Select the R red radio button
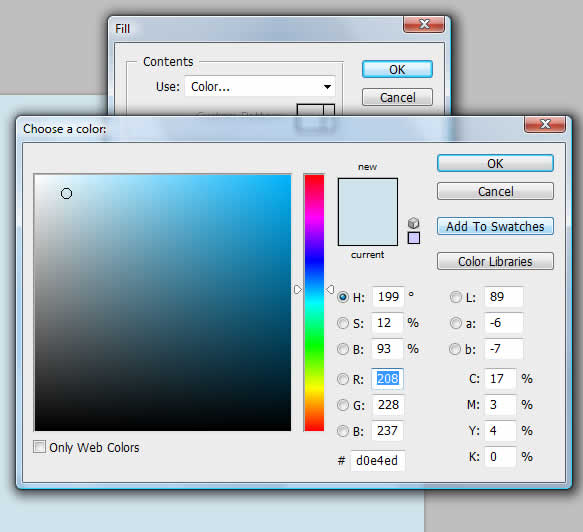583x532 pixels. 343,379
